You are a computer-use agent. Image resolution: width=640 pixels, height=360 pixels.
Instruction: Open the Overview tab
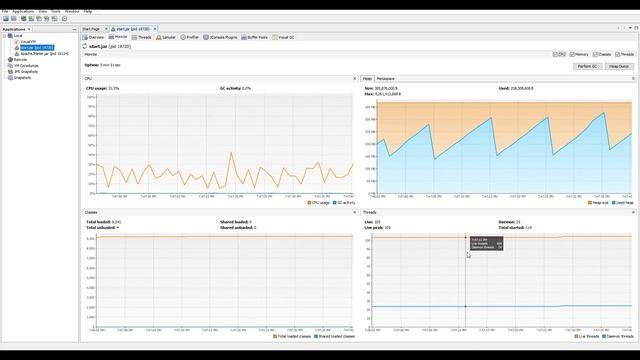pyautogui.click(x=93, y=37)
